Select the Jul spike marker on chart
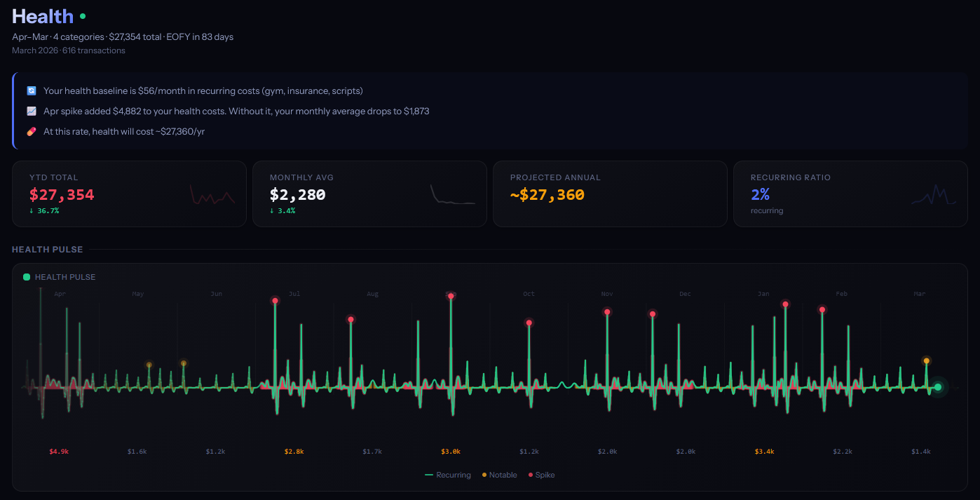The image size is (980, 500). coord(275,300)
